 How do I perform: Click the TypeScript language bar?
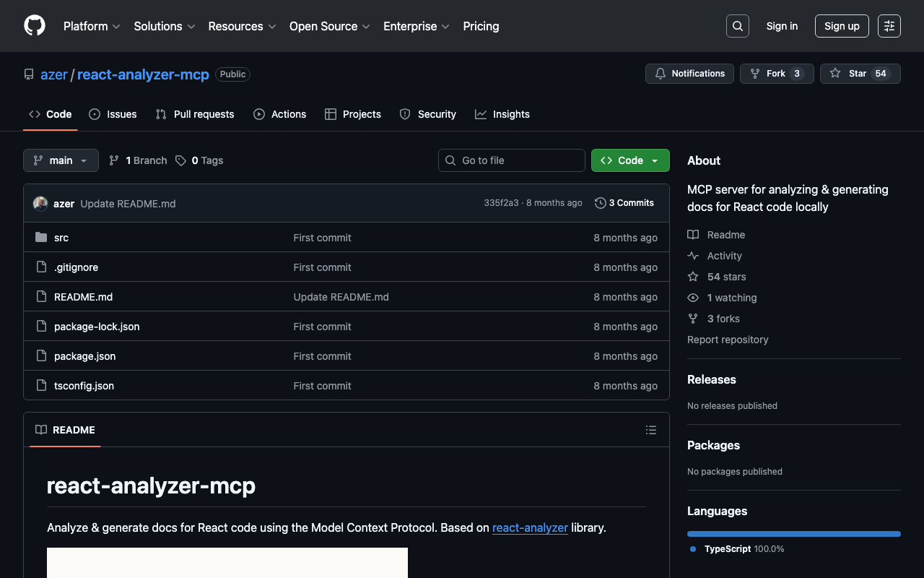pos(793,534)
